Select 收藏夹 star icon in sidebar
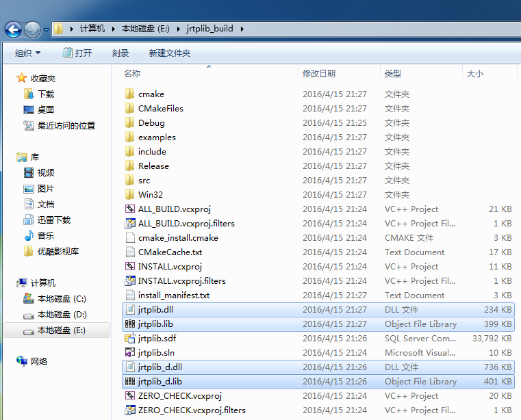The width and height of the screenshot is (521, 420). click(22, 78)
